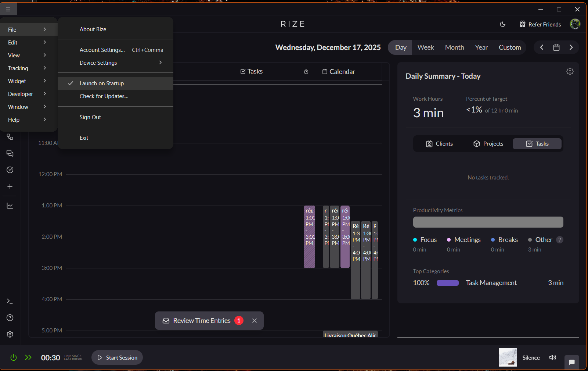Open Review Time Entries notification
Screen dimensions: 588x371
(x=202, y=321)
